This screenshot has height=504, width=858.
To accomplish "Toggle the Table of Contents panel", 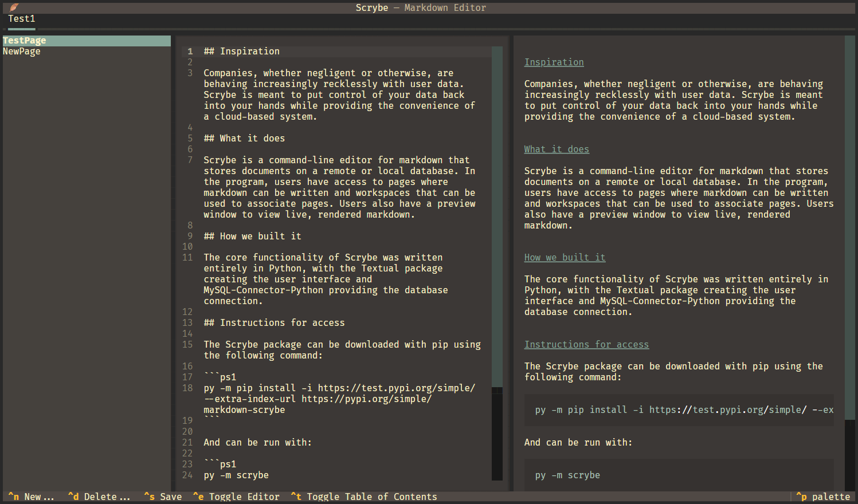I will click(x=364, y=497).
